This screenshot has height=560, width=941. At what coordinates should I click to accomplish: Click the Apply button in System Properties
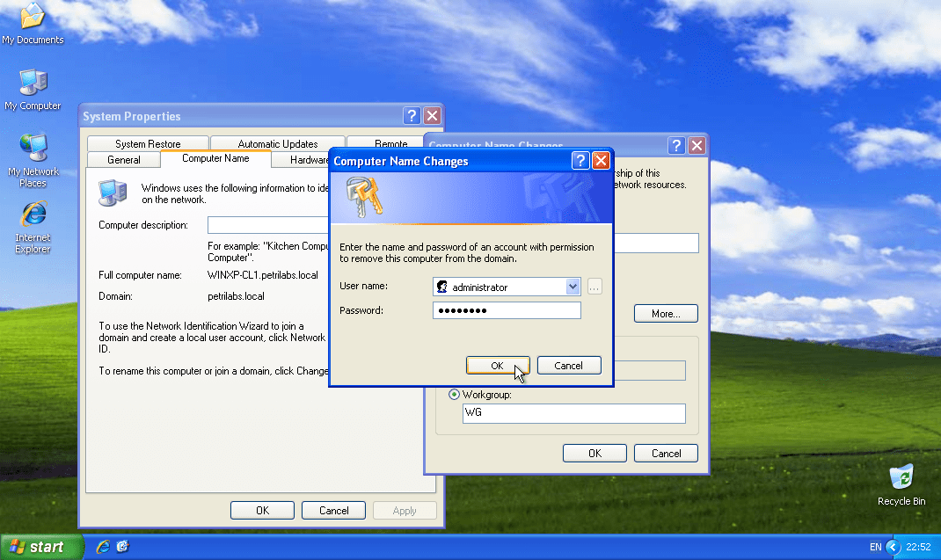405,510
